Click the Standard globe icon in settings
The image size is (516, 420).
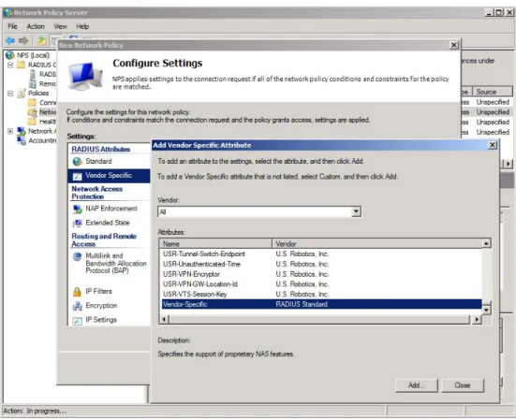pyautogui.click(x=78, y=162)
